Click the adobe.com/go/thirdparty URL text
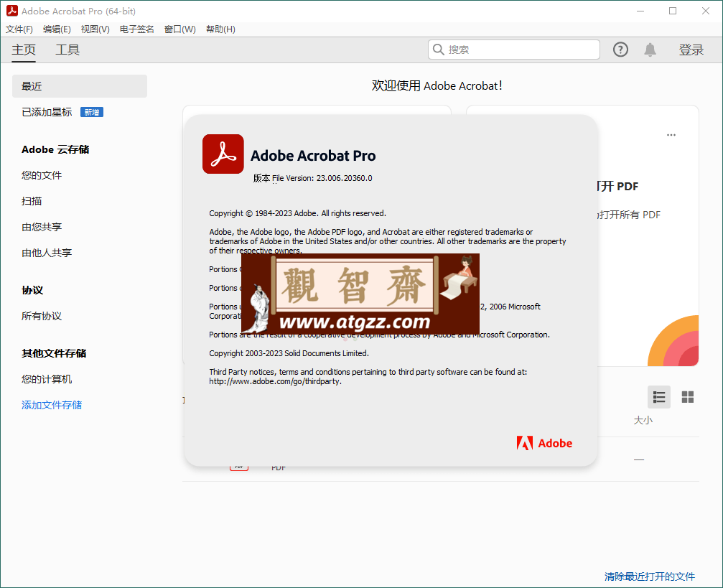The image size is (723, 588). (x=275, y=381)
